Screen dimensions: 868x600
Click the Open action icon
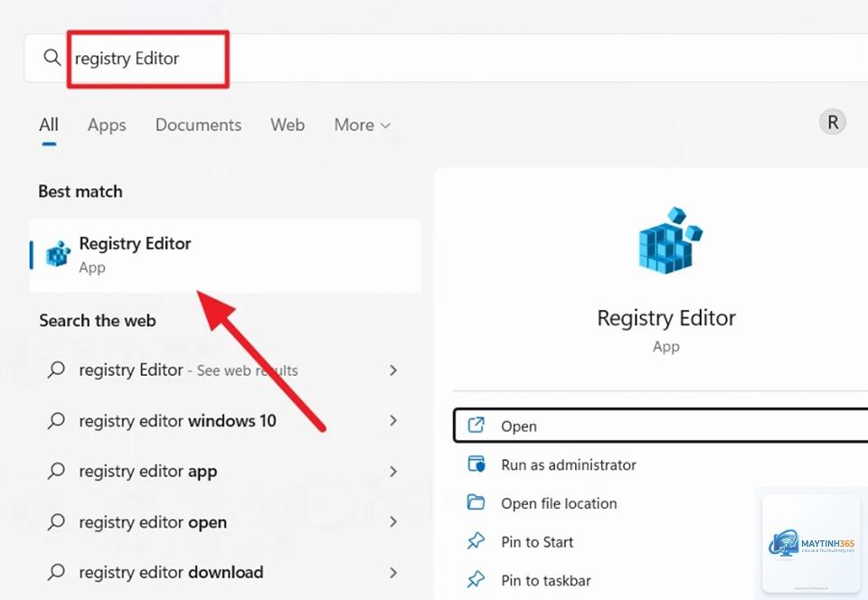pos(476,426)
